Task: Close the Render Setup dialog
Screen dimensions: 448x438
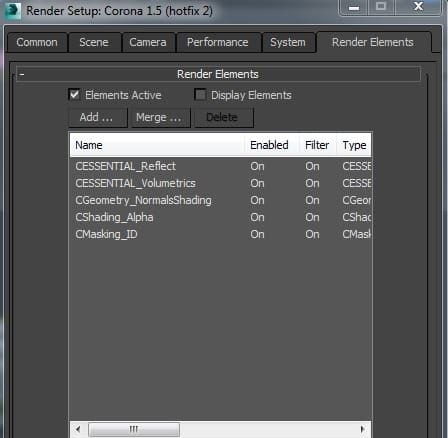Action: [418, 7]
